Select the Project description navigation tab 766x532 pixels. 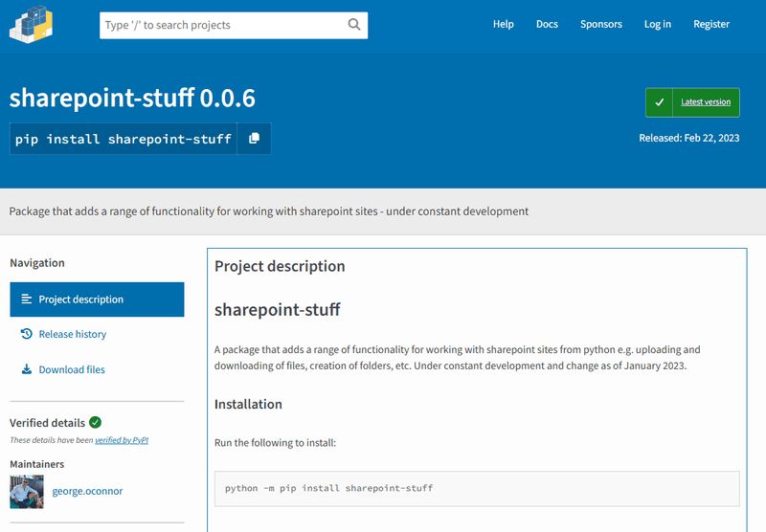click(98, 299)
